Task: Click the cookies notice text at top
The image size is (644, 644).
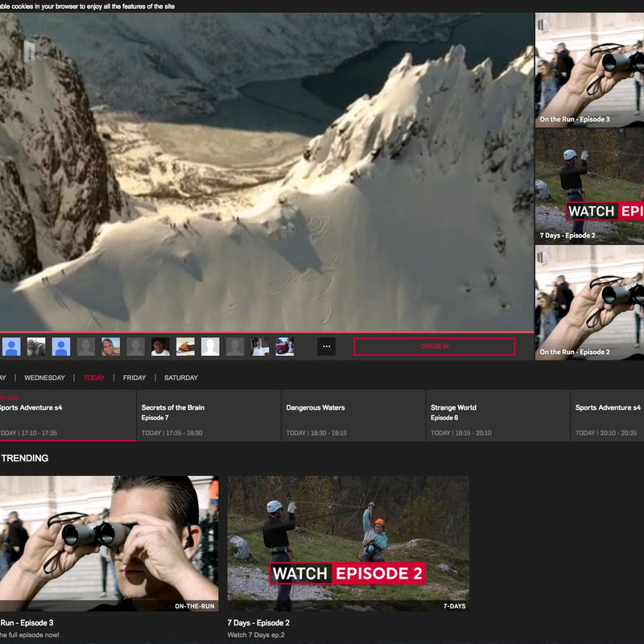Action: 87,6
